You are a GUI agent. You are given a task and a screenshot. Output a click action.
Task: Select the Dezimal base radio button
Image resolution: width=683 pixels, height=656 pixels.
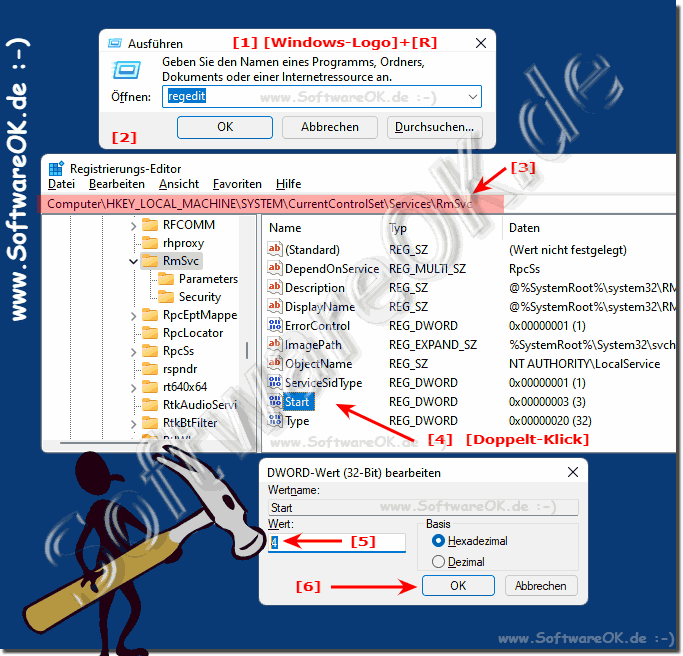438,561
